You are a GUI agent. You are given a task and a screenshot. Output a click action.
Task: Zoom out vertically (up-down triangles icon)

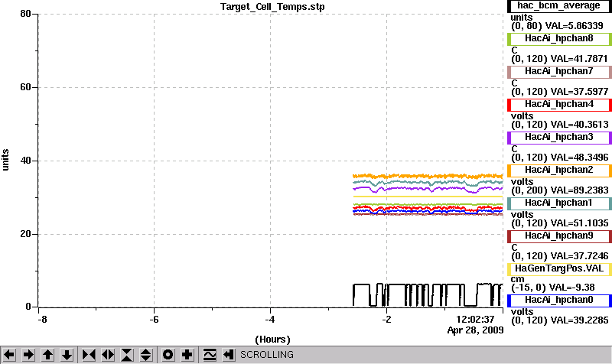click(146, 355)
